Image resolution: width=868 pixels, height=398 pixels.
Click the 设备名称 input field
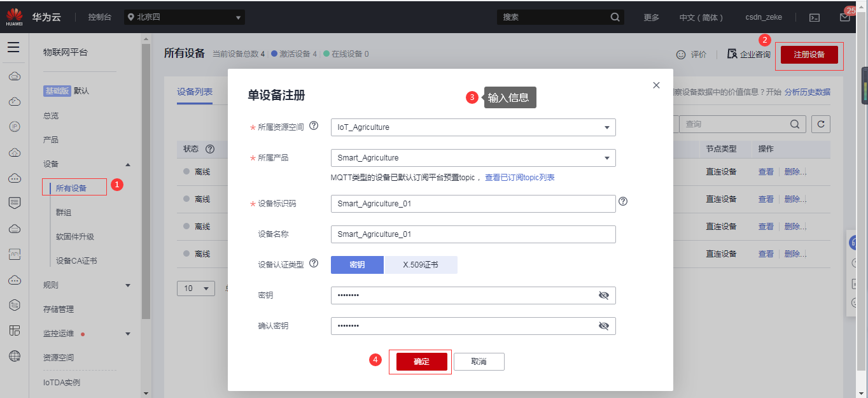[473, 234]
